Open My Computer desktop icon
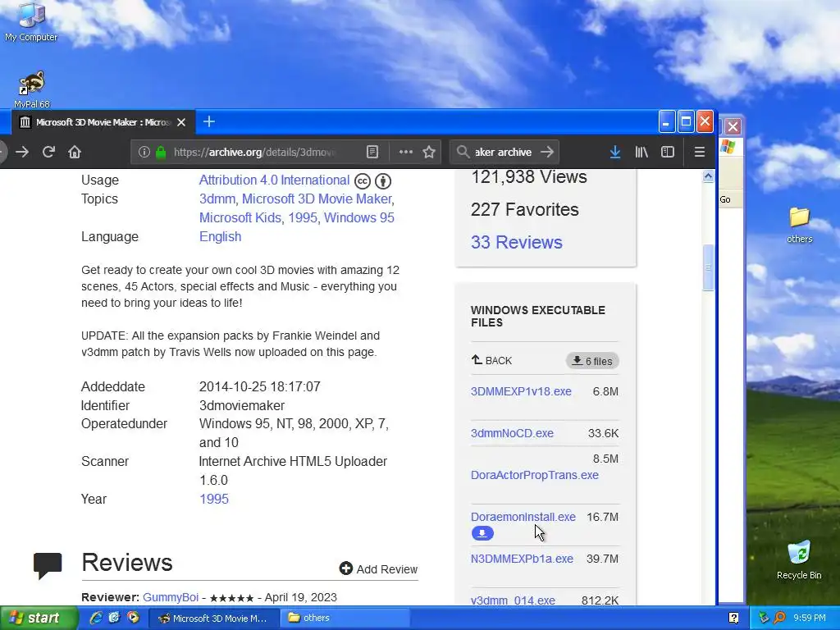The height and width of the screenshot is (630, 840). point(31,21)
